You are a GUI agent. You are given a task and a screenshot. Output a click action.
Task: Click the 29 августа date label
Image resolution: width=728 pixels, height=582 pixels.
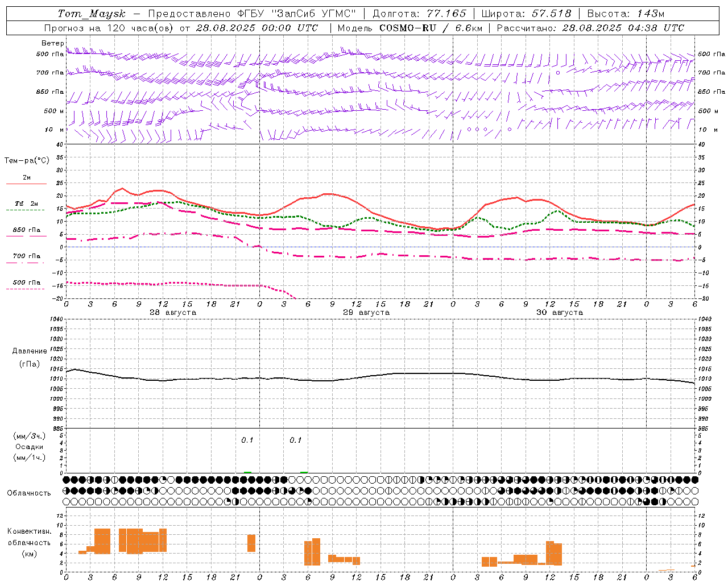coord(366,313)
